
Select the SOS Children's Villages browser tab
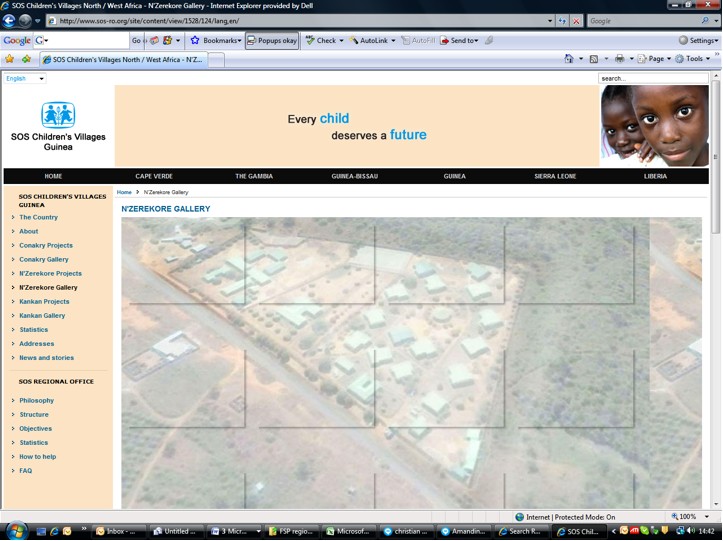(124, 59)
